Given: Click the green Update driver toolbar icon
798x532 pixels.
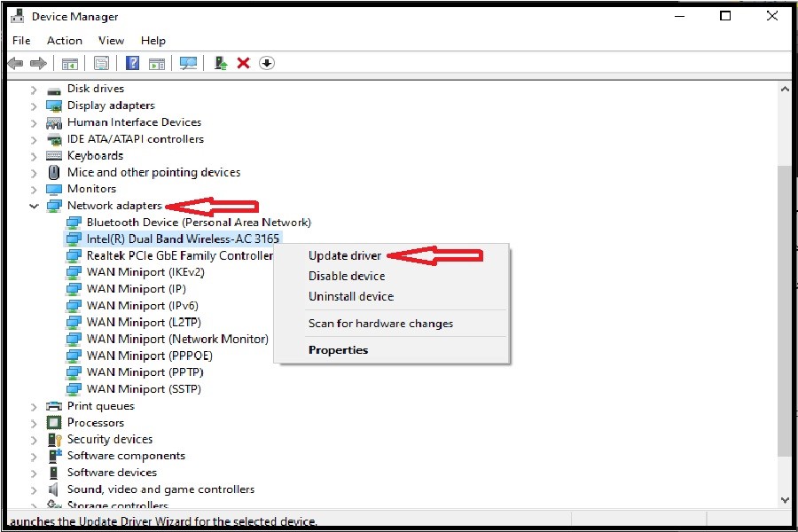Looking at the screenshot, I should (221, 63).
